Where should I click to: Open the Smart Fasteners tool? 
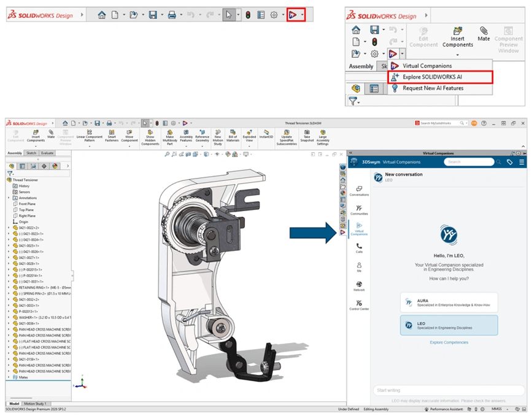(x=112, y=136)
